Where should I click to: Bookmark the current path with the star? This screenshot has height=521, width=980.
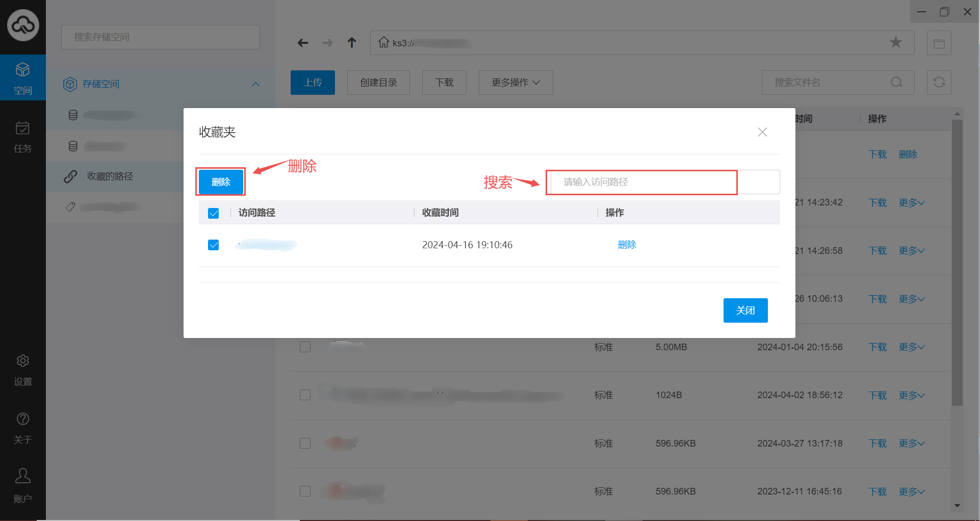point(896,42)
